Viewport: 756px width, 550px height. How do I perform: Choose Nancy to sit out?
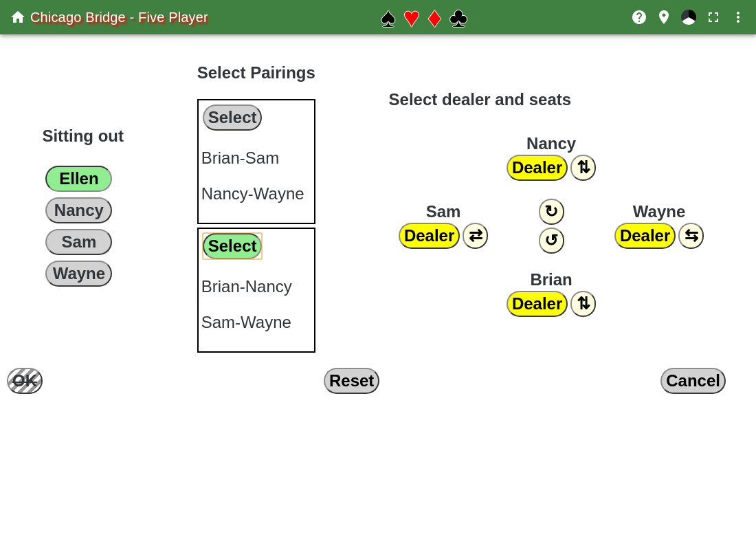click(x=78, y=210)
